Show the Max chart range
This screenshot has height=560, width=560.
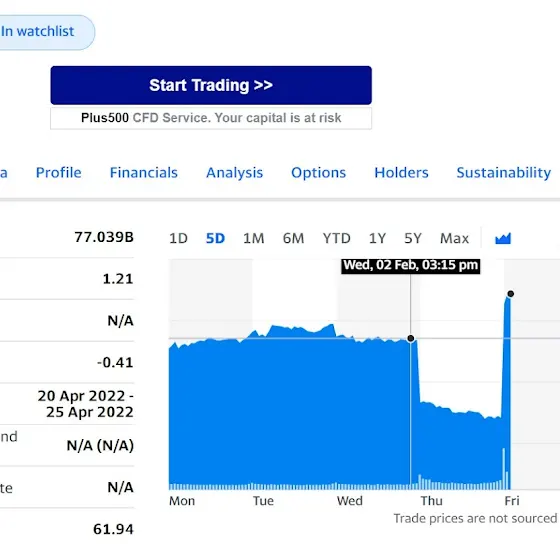(454, 238)
